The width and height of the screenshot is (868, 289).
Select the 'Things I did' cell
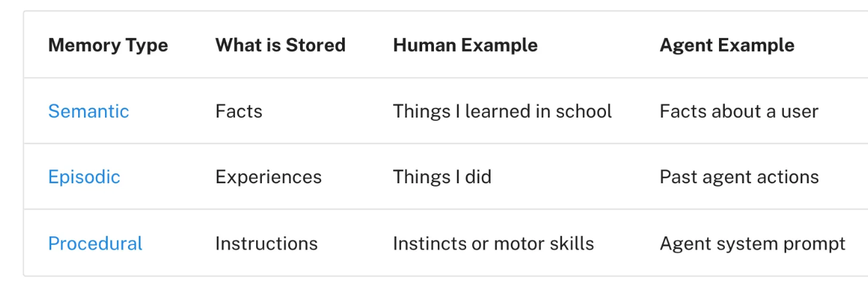tap(442, 177)
